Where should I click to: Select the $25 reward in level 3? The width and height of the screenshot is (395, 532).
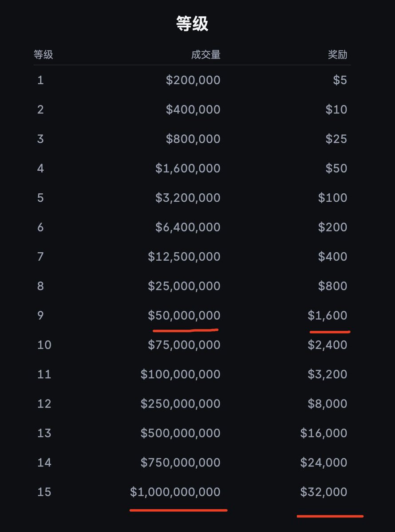click(x=336, y=139)
